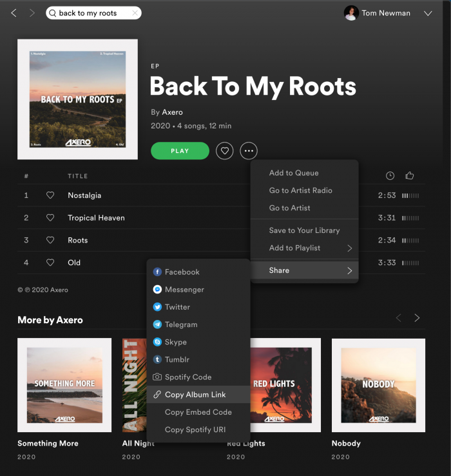Share the album on Skype
The width and height of the screenshot is (451, 476).
[x=157, y=342]
